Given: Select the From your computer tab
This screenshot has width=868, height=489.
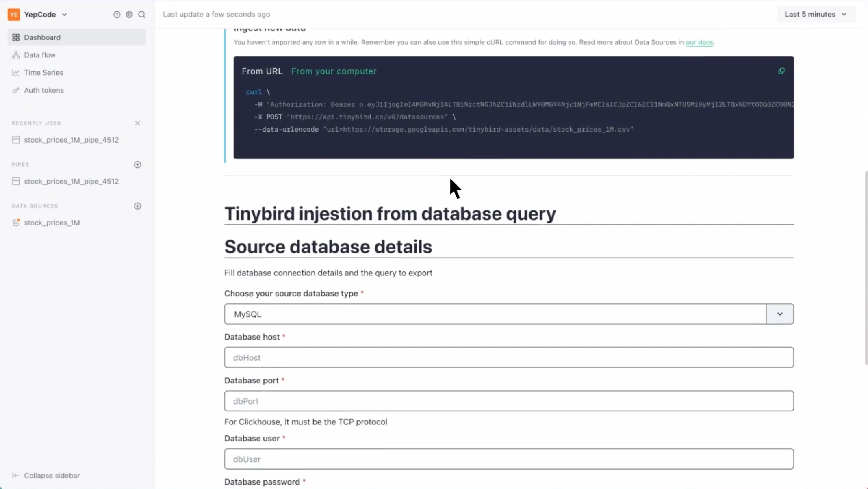Looking at the screenshot, I should (x=334, y=71).
